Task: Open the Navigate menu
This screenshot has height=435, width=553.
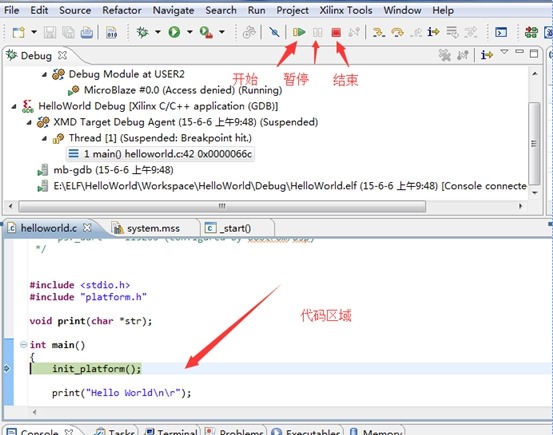Action: (x=173, y=10)
